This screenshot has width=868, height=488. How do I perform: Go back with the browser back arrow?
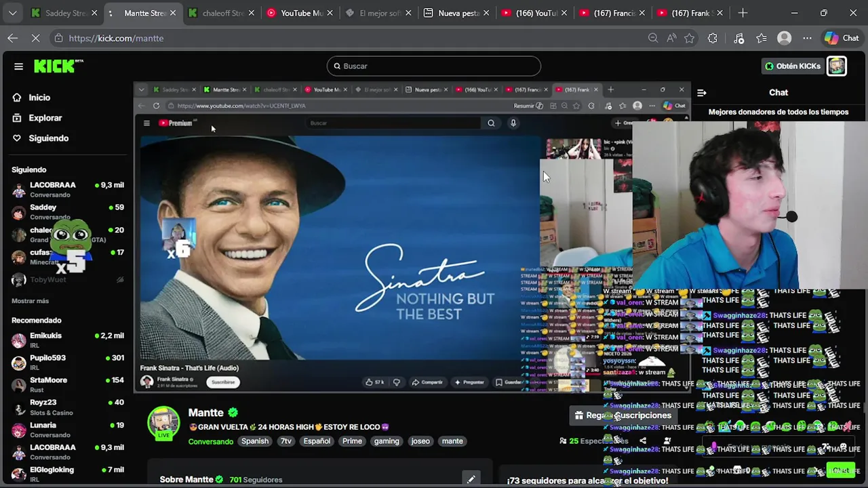click(x=12, y=38)
